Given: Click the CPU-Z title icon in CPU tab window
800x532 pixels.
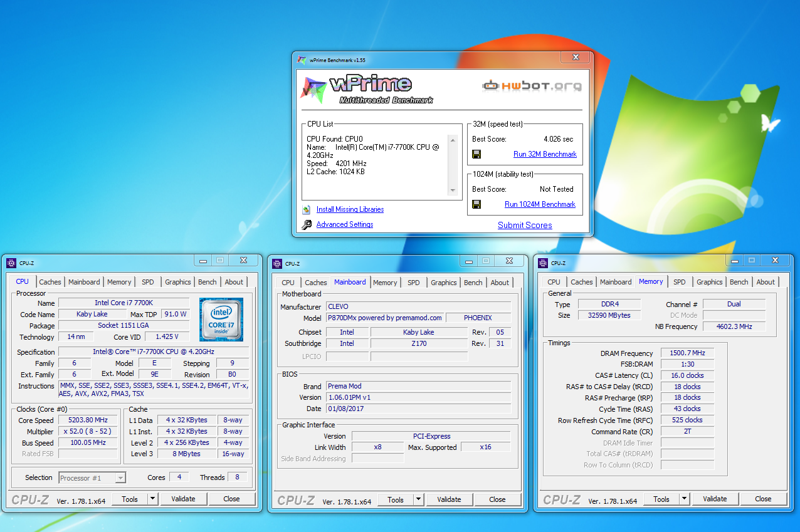Looking at the screenshot, I should pyautogui.click(x=11, y=263).
